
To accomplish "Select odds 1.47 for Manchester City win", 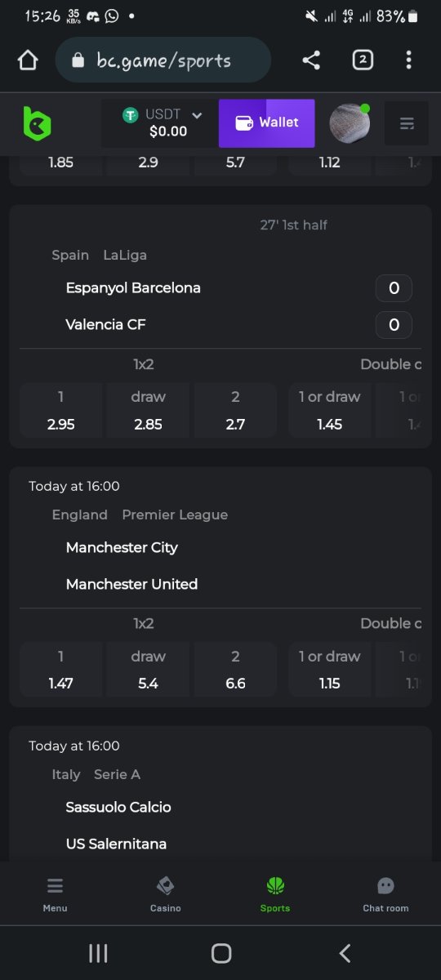I will (x=61, y=670).
